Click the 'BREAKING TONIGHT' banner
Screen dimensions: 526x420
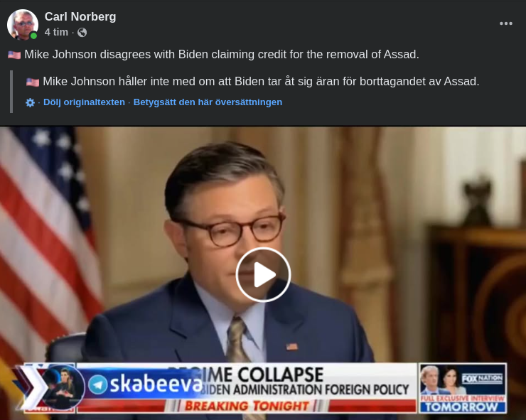tap(247, 406)
